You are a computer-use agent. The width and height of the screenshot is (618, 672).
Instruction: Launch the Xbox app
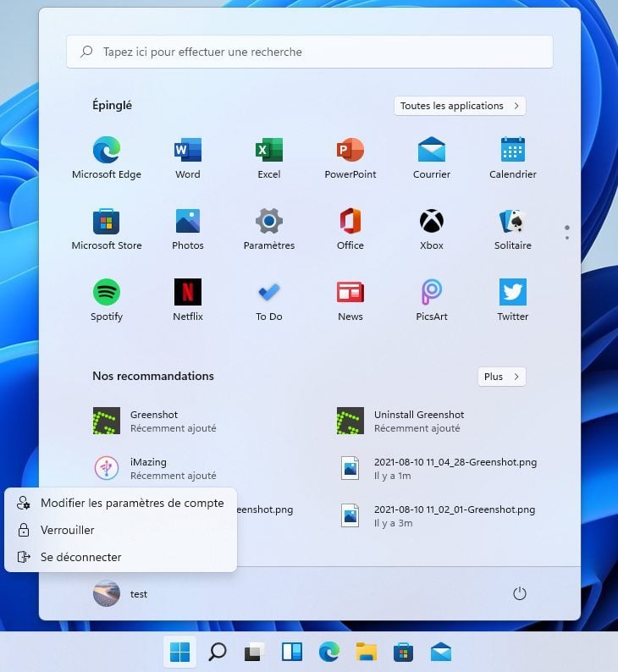click(x=432, y=229)
